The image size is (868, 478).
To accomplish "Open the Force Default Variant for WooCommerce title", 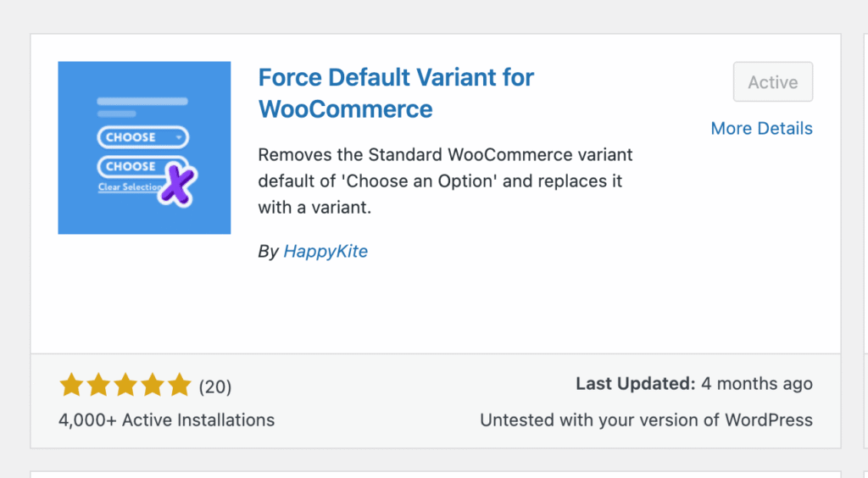I will pos(396,93).
